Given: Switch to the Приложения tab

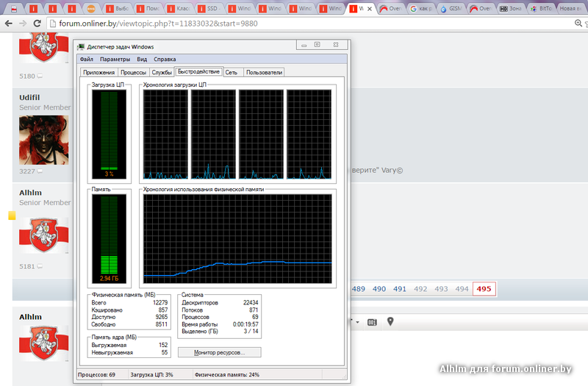Looking at the screenshot, I should (98, 72).
